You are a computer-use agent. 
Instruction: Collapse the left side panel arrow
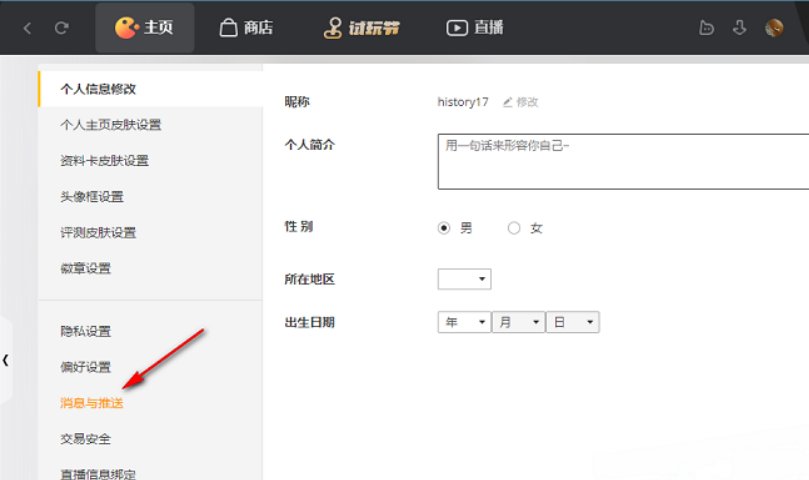(x=6, y=360)
